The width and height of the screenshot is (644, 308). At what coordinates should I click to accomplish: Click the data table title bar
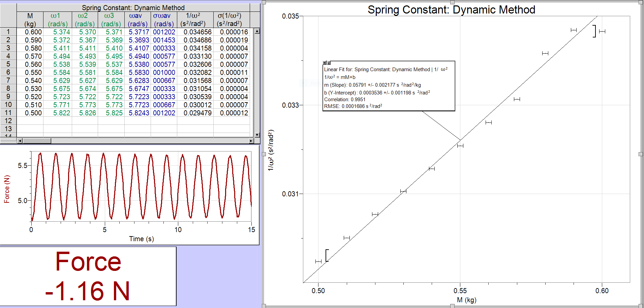point(133,7)
